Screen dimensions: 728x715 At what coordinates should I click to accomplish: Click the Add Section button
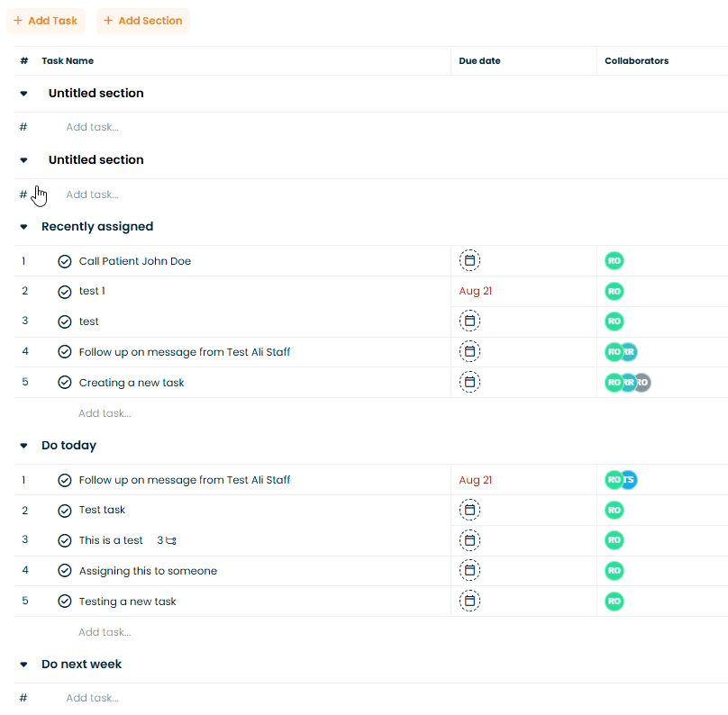pyautogui.click(x=143, y=21)
